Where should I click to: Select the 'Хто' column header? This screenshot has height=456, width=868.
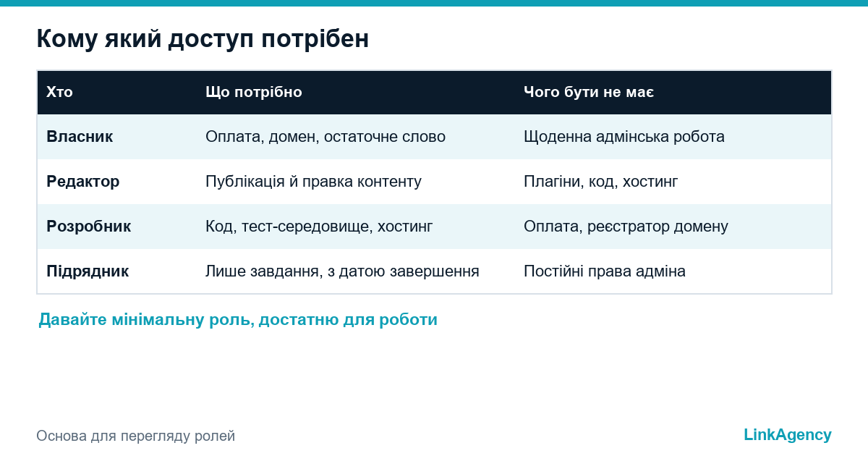tap(59, 92)
